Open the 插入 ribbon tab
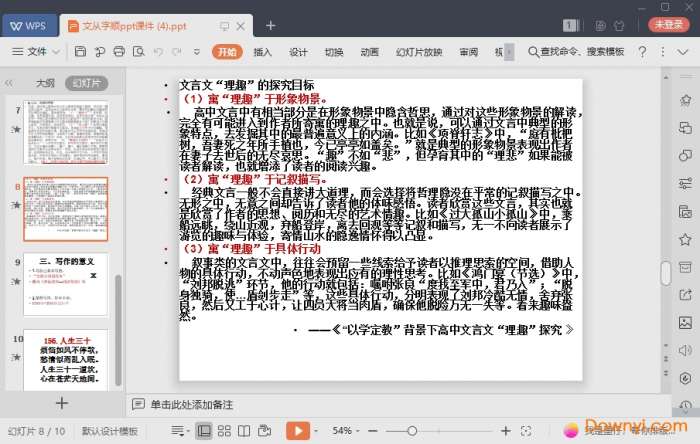Screen dimensions: 700x444 pyautogui.click(x=262, y=51)
